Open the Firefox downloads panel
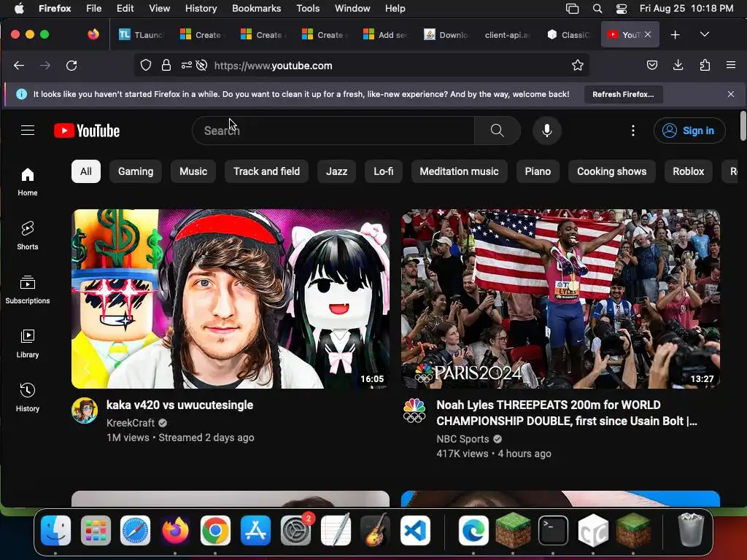This screenshot has height=560, width=747. (678, 65)
